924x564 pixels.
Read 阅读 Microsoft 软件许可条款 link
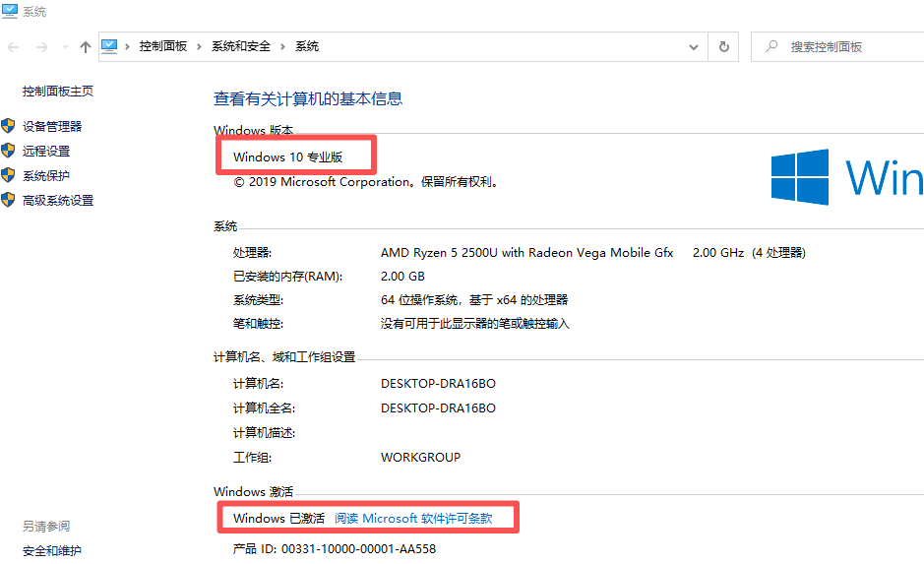coord(413,518)
